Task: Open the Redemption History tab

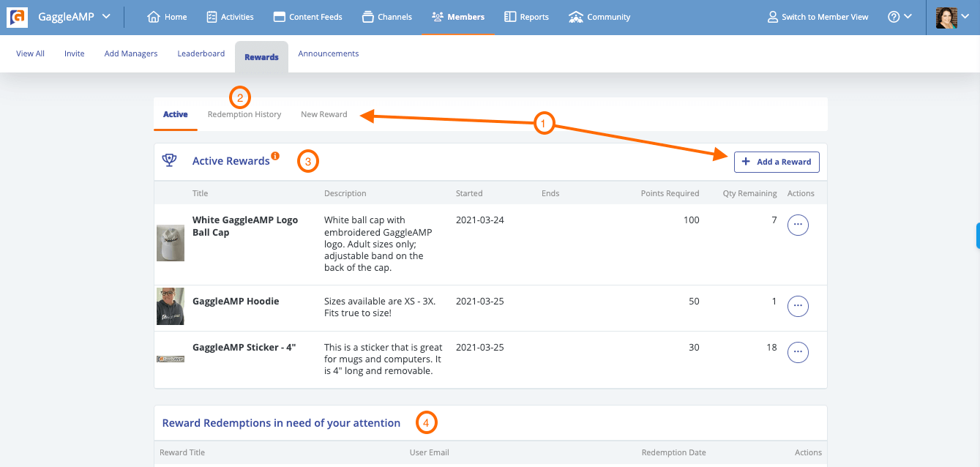Action: point(244,114)
